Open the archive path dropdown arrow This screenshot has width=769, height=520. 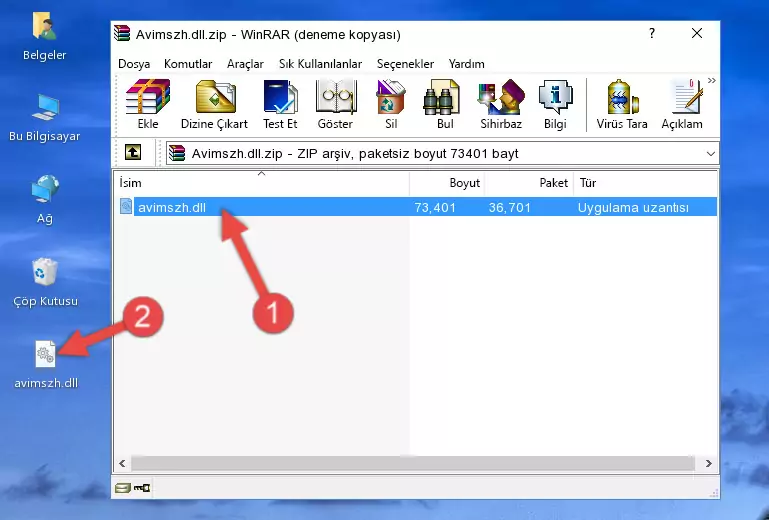710,154
